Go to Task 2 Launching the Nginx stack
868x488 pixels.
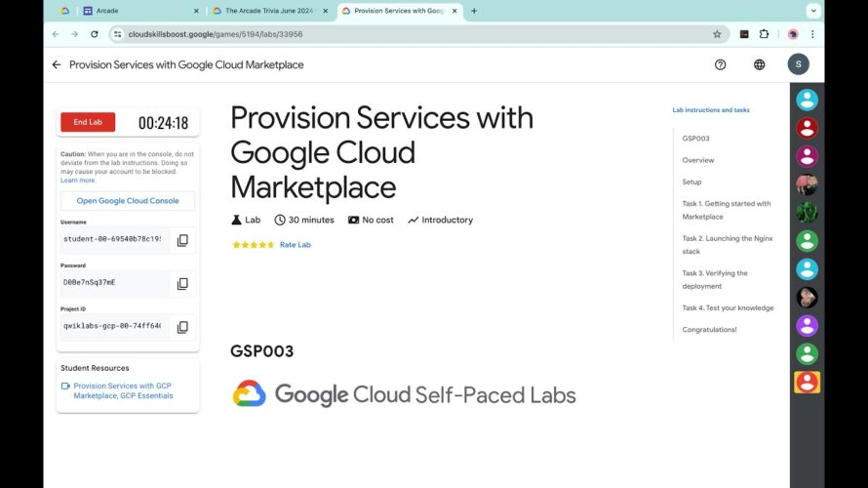pyautogui.click(x=728, y=245)
